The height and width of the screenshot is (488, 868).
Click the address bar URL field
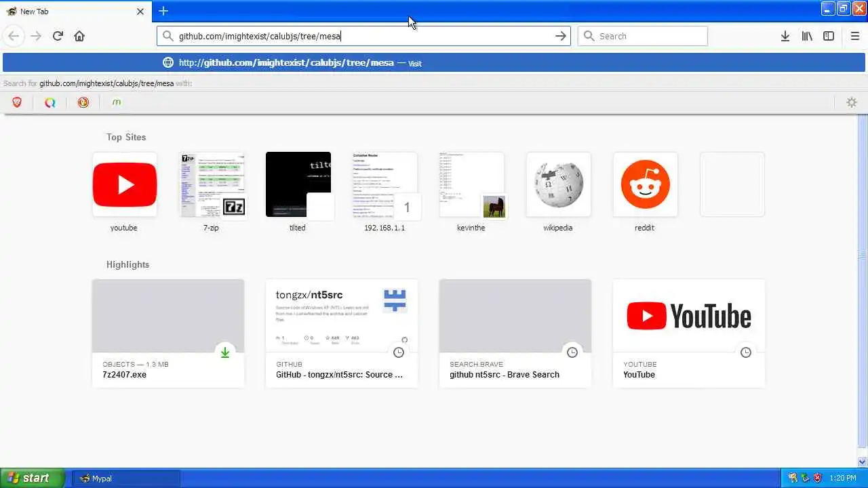[x=363, y=36]
